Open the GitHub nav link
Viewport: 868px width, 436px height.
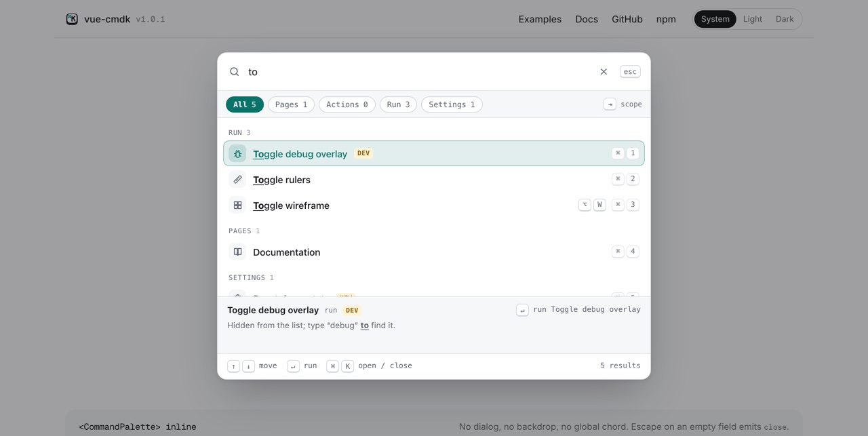pos(627,19)
